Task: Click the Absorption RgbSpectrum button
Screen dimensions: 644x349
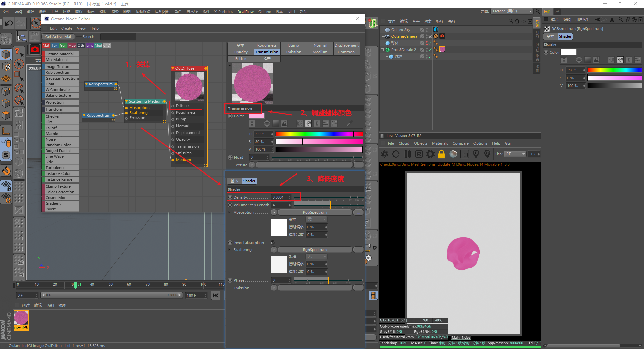Action: click(x=314, y=212)
